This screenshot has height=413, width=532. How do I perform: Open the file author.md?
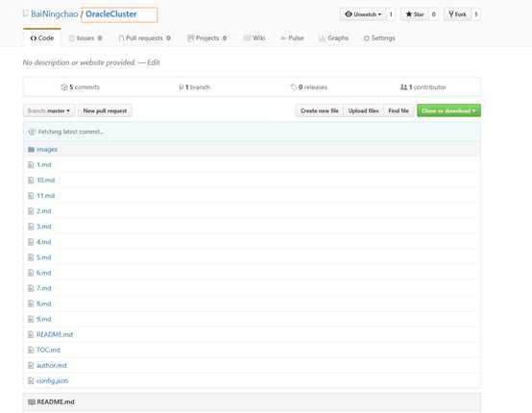(x=52, y=366)
